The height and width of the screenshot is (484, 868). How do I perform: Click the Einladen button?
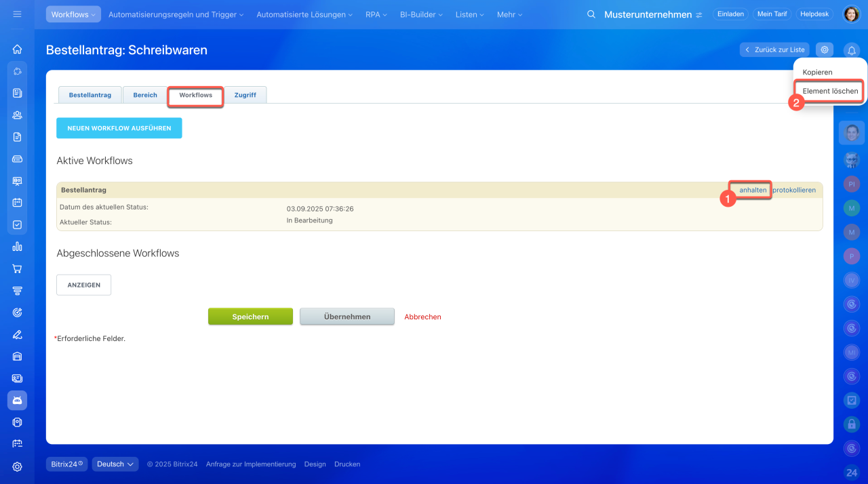click(x=730, y=14)
